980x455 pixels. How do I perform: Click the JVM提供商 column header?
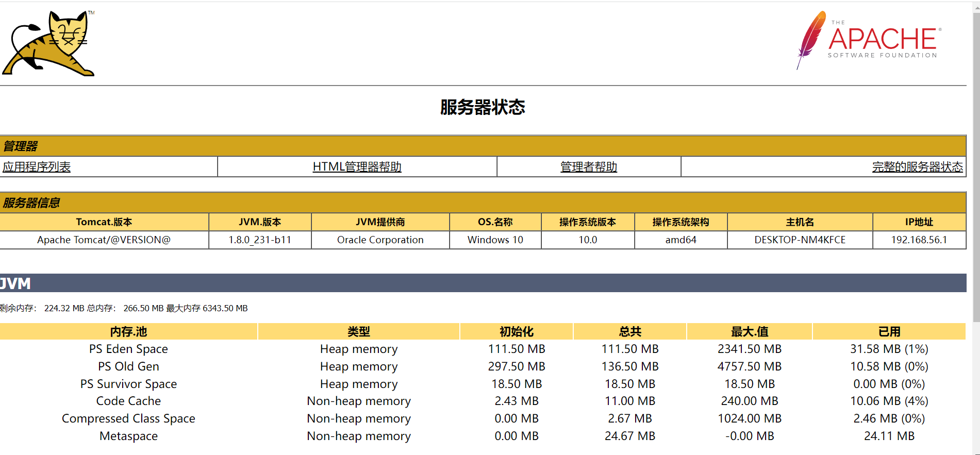click(x=380, y=222)
